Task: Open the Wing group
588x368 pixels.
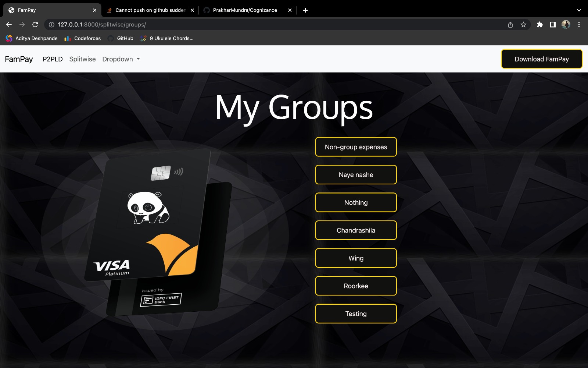Action: pyautogui.click(x=356, y=258)
